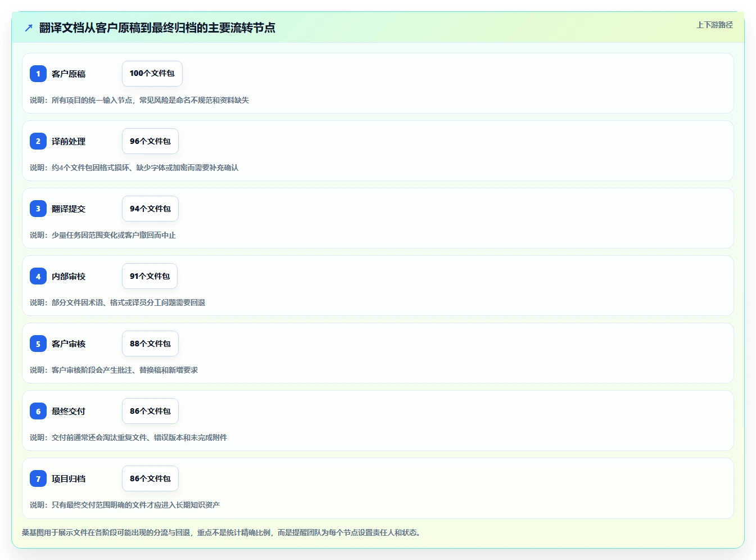The image size is (756, 560).
Task: Click the note about 长期知识资产
Action: tap(125, 505)
